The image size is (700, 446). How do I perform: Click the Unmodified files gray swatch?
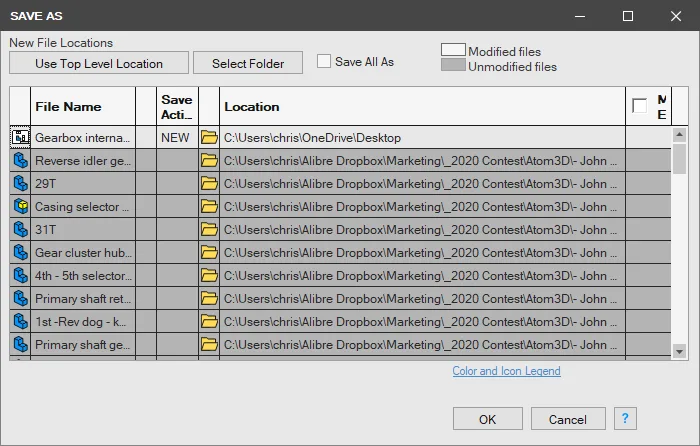(453, 65)
